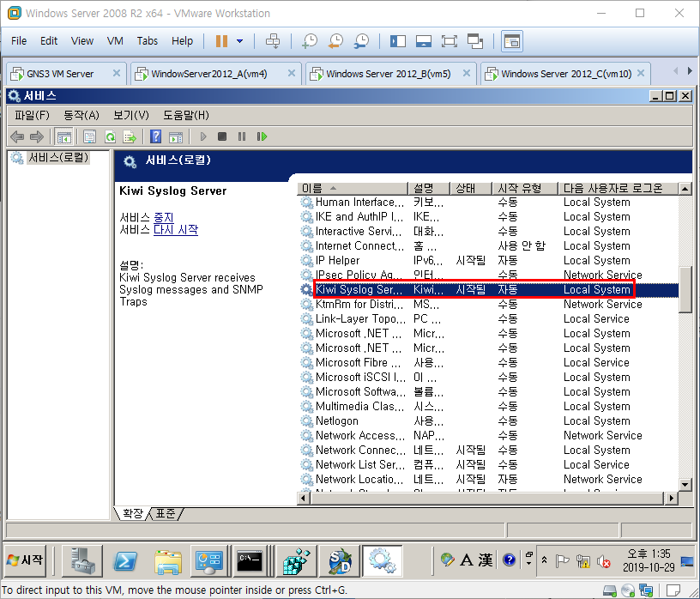Click the horizontal scrollbar right arrow
The height and width of the screenshot is (599, 700).
tap(671, 498)
